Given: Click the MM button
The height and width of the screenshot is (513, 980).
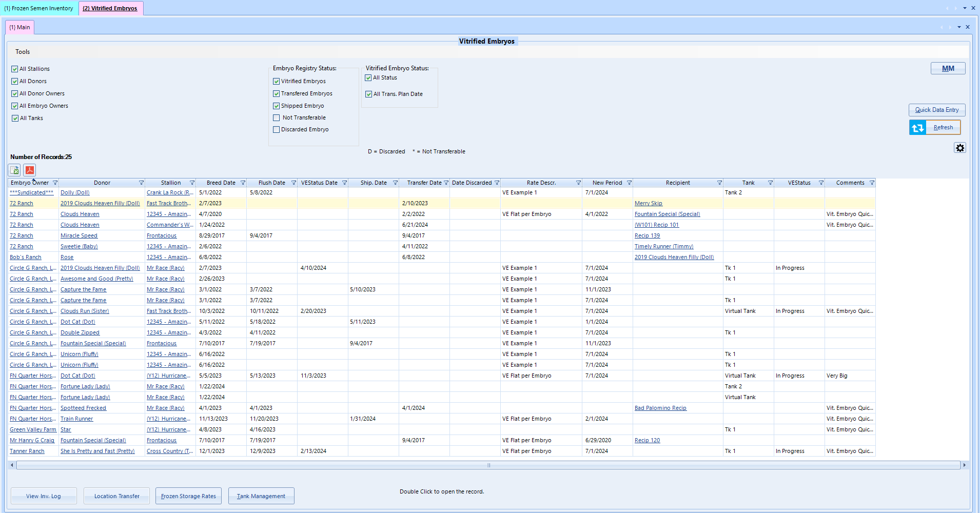Looking at the screenshot, I should [948, 68].
